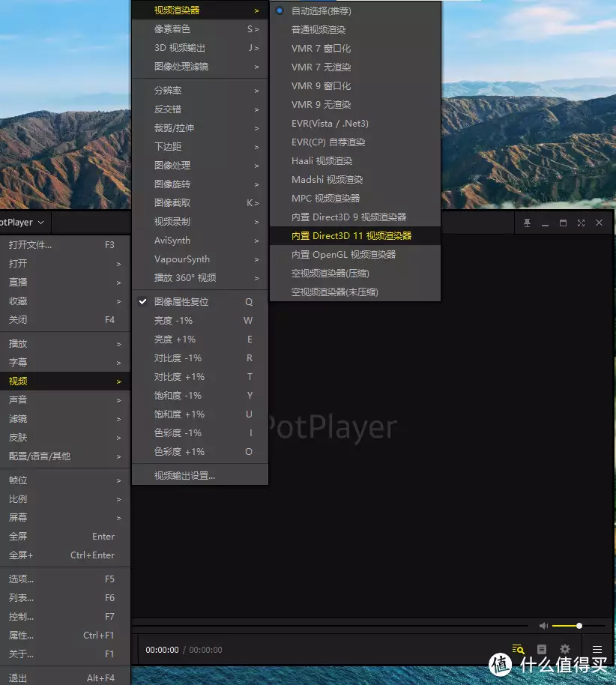The image size is (616, 685).
Task: Open 图像旋转 submenu
Action: point(200,184)
